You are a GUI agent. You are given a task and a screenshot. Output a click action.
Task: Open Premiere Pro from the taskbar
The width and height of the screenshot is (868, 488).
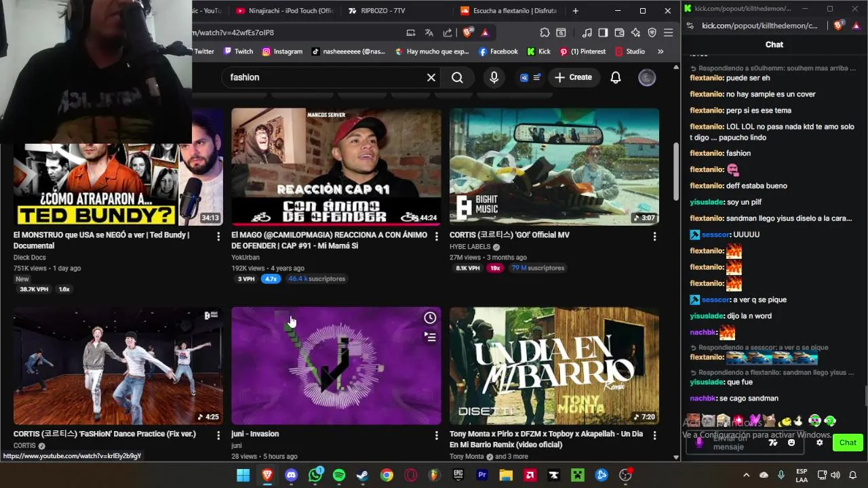click(482, 475)
